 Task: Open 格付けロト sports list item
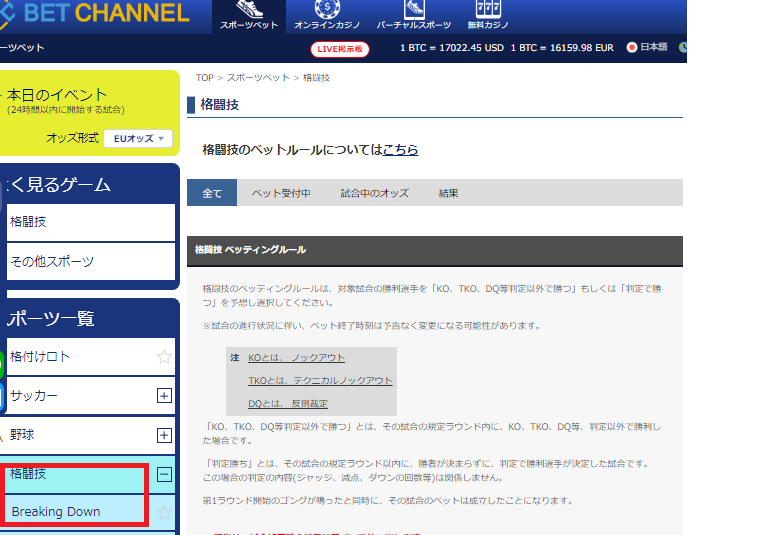[91, 357]
